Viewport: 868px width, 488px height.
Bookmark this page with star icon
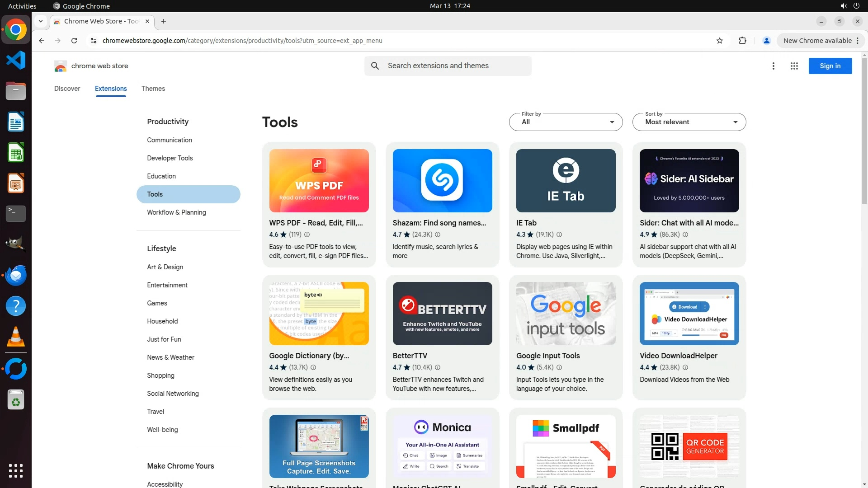click(720, 41)
